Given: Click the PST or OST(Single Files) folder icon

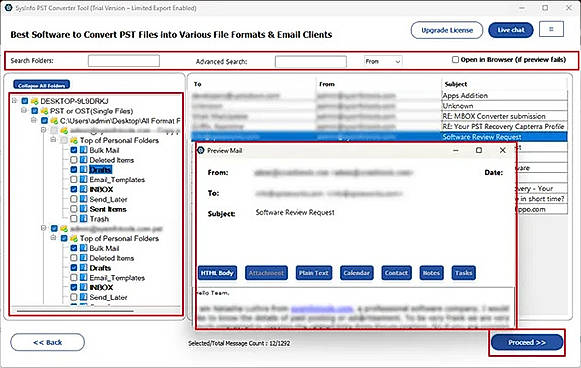Looking at the screenshot, I should coord(44,111).
